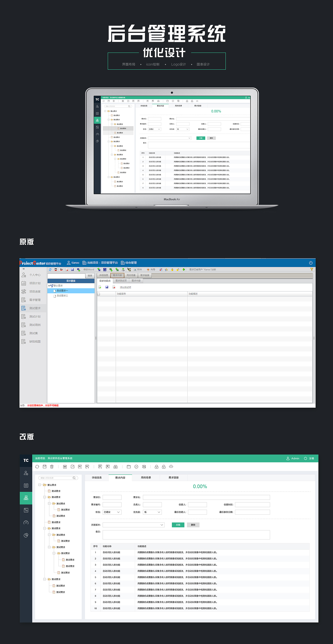
Task: Click the search box in 原版 tree panel
Action: (x=66, y=276)
